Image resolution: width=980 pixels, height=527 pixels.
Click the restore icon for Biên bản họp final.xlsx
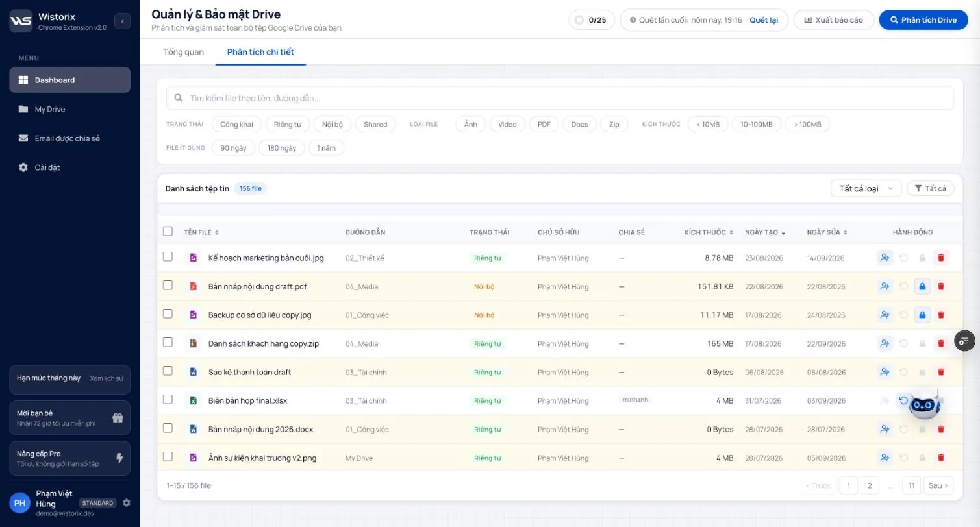point(903,400)
